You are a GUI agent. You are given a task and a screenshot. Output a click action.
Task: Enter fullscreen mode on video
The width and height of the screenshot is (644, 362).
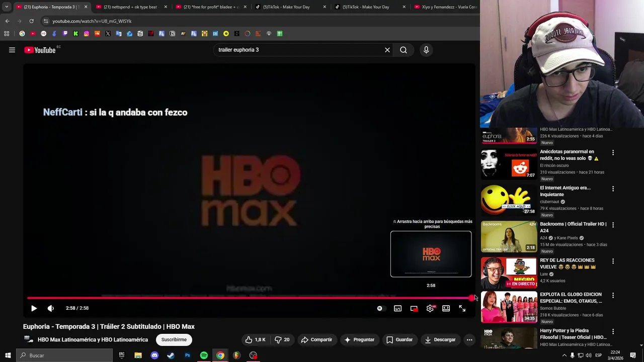[x=462, y=308]
